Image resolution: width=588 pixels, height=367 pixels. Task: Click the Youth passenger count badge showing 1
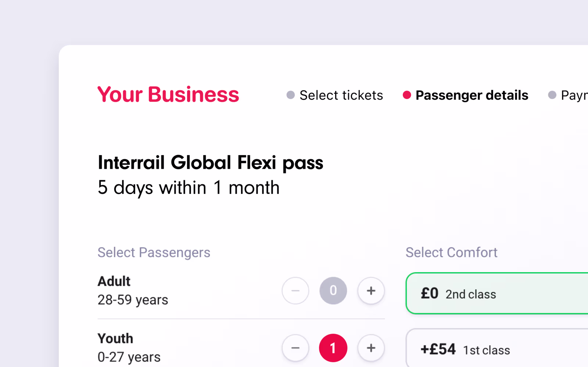pos(333,348)
